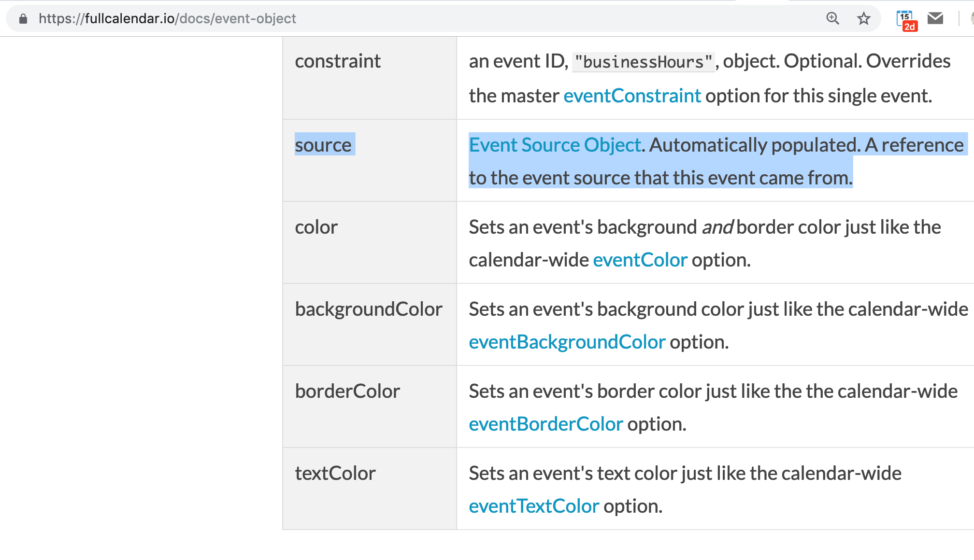Click the zoom magnifier icon in address bar
Viewport: 974px width, 560px height.
tap(832, 19)
